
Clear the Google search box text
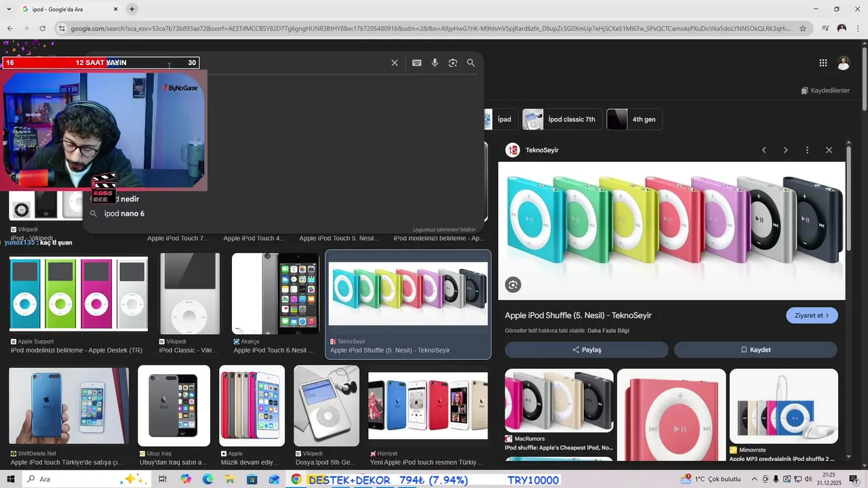(395, 63)
